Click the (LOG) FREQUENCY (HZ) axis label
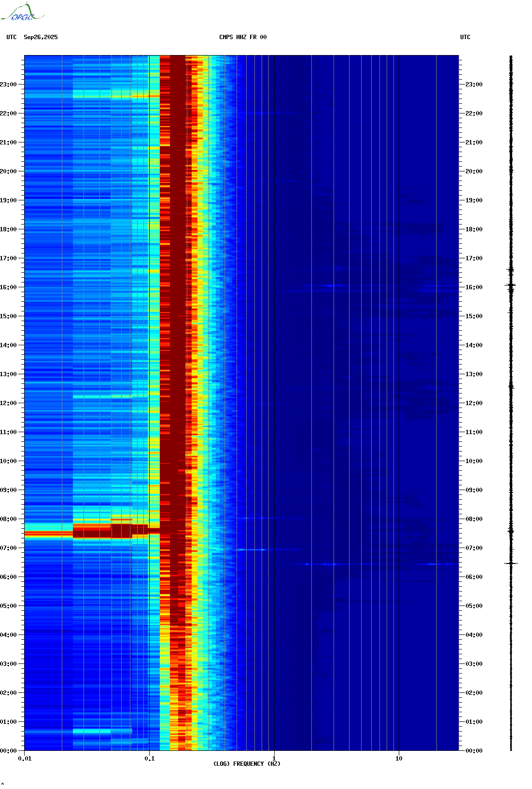Image resolution: width=532 pixels, height=789 pixels. pyautogui.click(x=247, y=764)
